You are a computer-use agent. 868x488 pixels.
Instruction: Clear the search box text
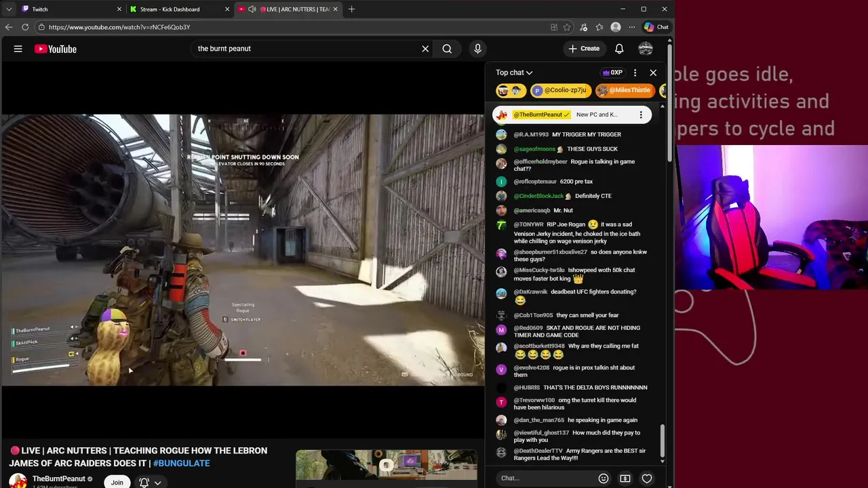click(425, 49)
